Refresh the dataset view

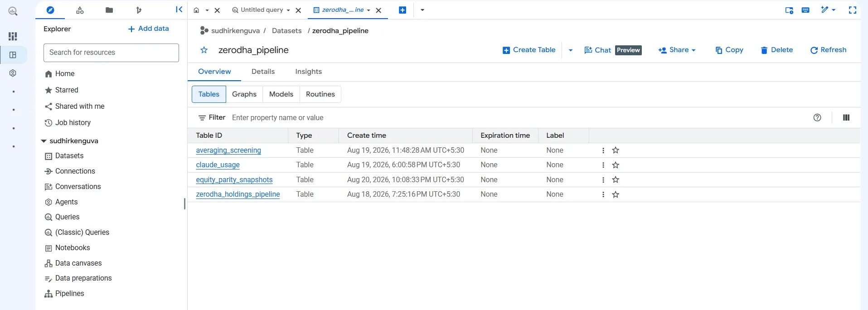[828, 50]
